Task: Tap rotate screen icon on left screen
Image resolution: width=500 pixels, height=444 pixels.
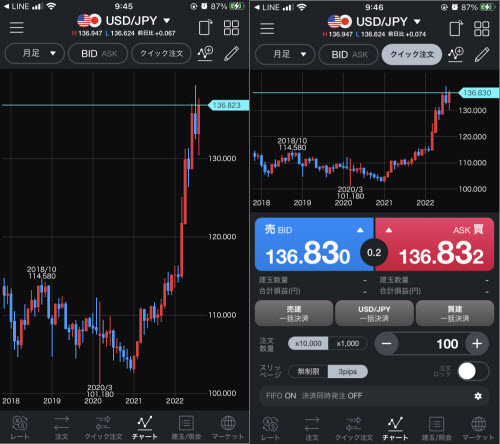Action: (x=205, y=27)
